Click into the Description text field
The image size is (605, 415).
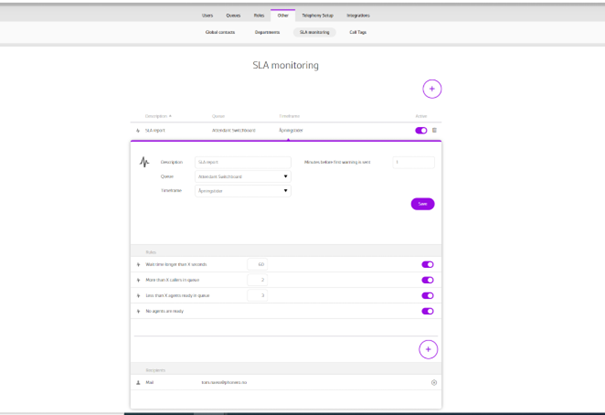click(243, 162)
